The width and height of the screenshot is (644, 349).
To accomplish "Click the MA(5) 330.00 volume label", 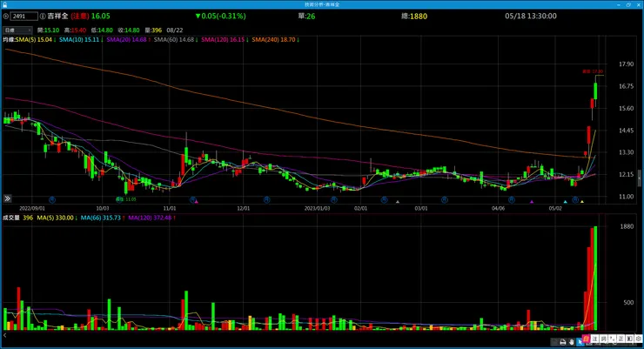I will 57,218.
